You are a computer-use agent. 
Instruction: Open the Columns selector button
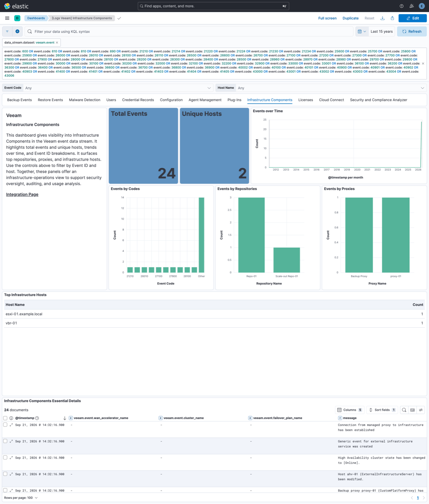pos(349,410)
